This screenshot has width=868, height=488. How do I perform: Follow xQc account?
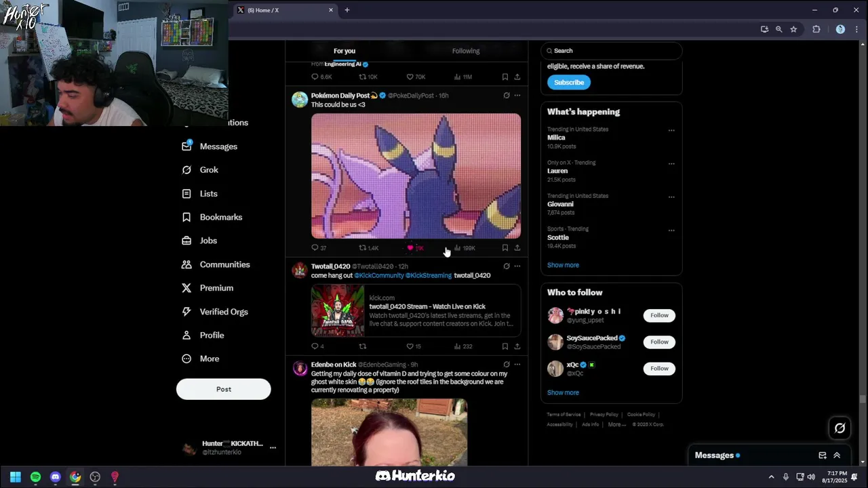tap(659, 369)
